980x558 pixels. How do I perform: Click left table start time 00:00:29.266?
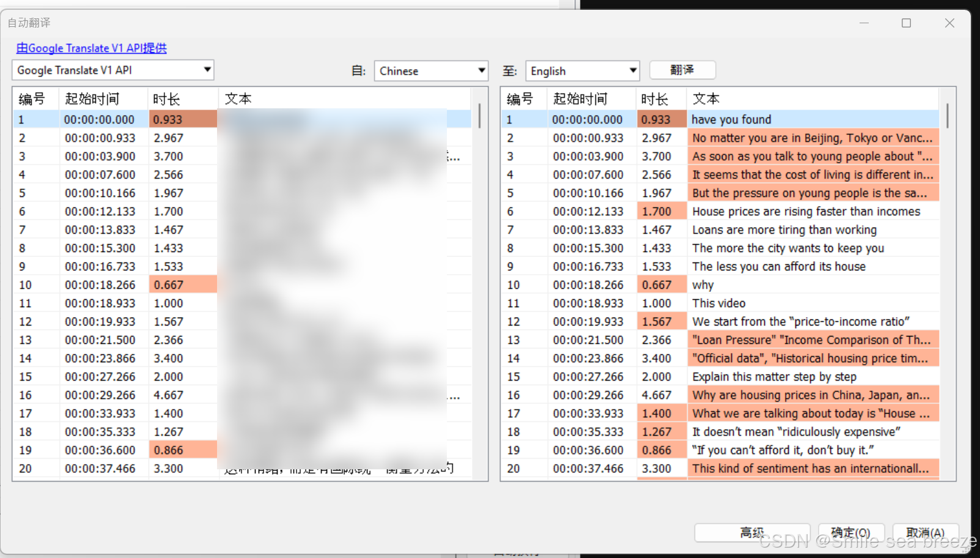point(100,395)
